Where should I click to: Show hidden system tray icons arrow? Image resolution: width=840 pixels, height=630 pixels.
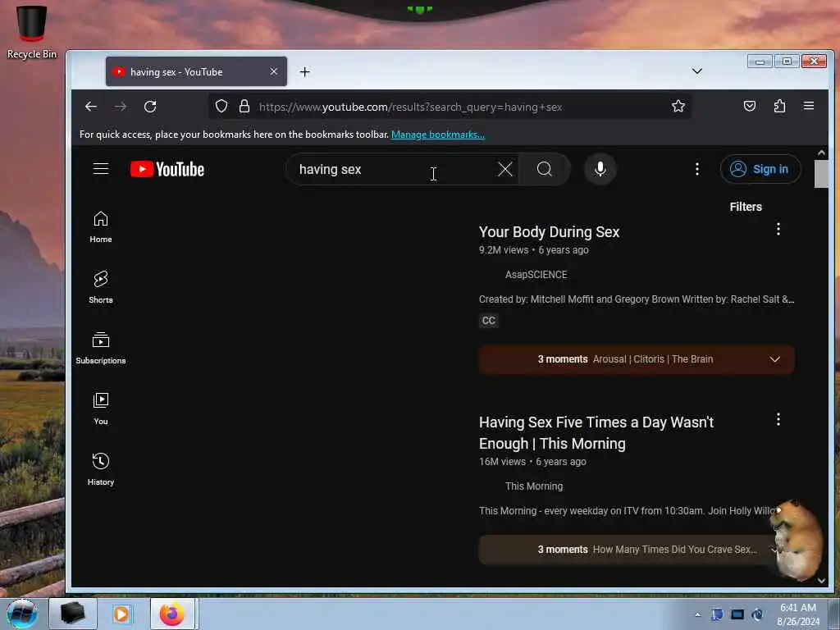(697, 614)
